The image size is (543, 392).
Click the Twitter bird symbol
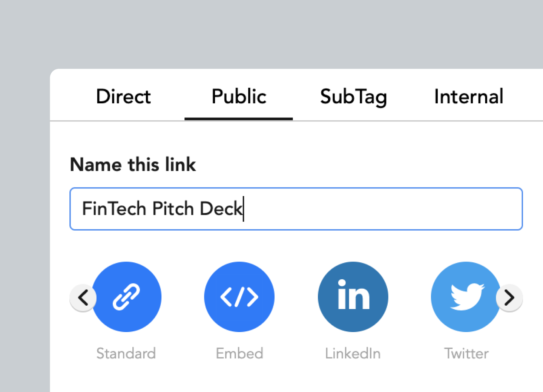466,297
